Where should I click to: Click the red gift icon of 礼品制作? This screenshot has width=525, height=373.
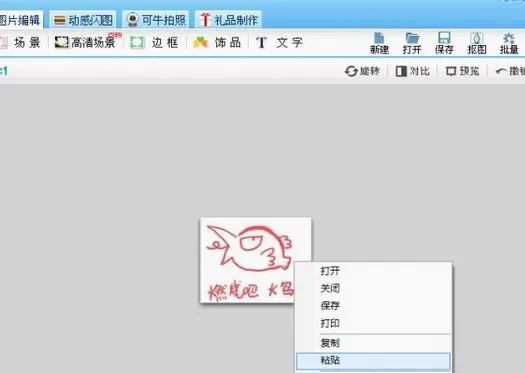click(x=205, y=20)
